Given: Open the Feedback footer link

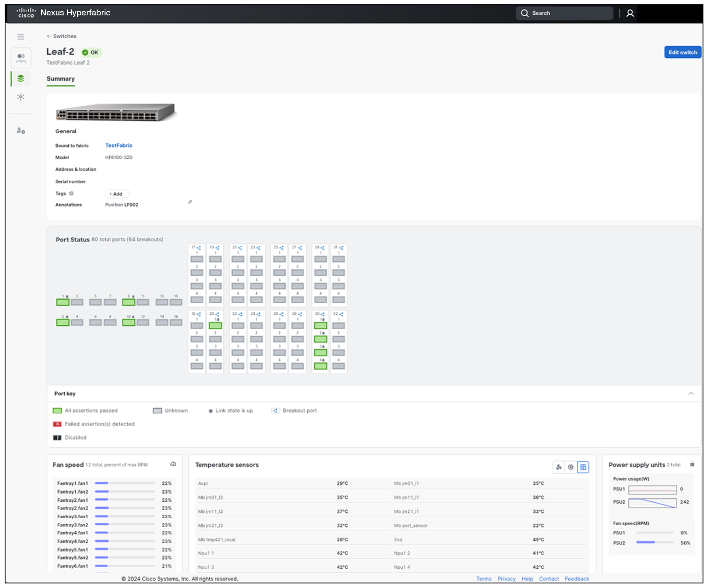Looking at the screenshot, I should (577, 579).
